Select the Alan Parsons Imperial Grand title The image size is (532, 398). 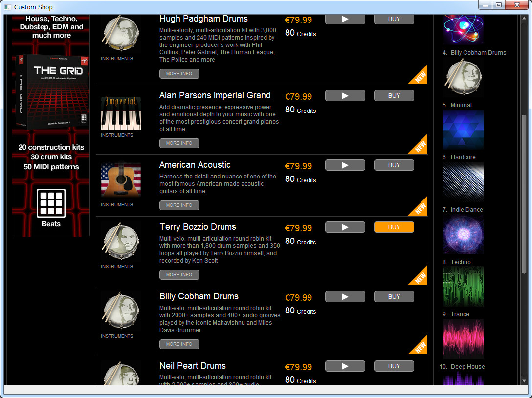[215, 95]
